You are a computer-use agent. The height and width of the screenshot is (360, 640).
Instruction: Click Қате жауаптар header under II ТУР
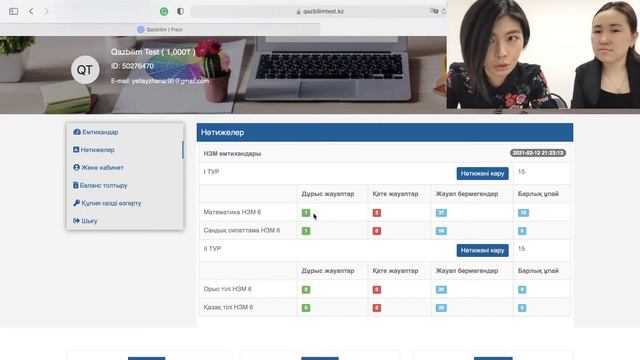pyautogui.click(x=395, y=271)
